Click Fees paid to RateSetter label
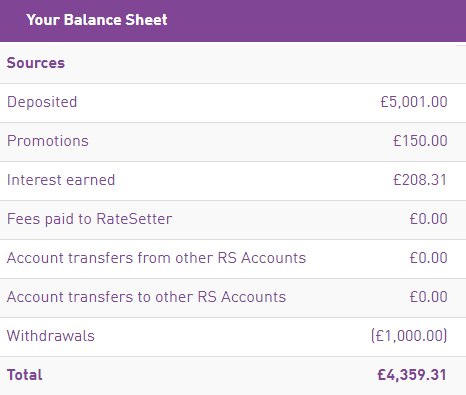The height and width of the screenshot is (395, 466). (x=90, y=219)
